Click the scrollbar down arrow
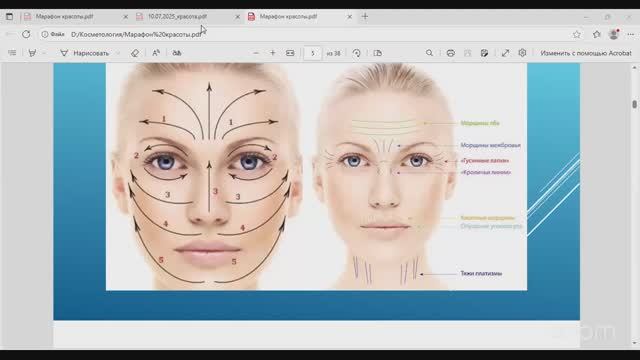 [x=634, y=343]
